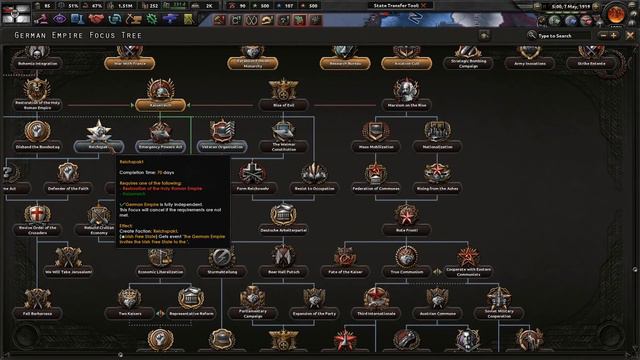The image size is (640, 360).
Task: Click the War with France focus button
Action: pyautogui.click(x=130, y=64)
